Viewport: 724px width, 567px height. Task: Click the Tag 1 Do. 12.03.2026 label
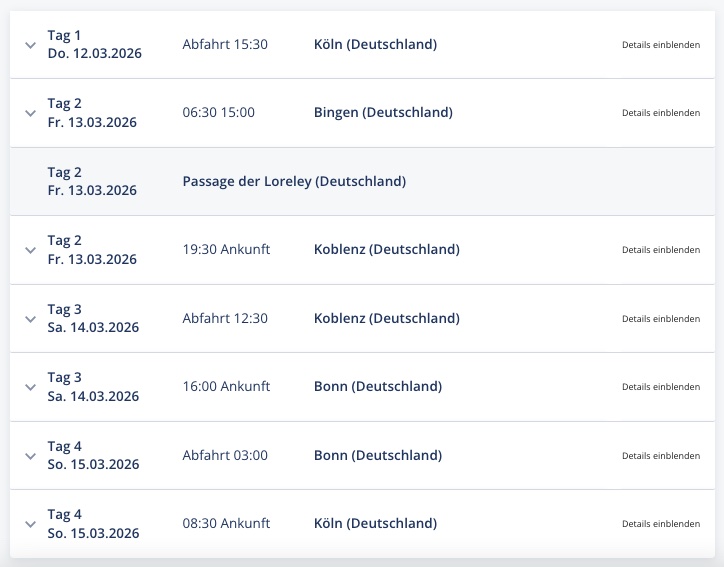click(94, 45)
